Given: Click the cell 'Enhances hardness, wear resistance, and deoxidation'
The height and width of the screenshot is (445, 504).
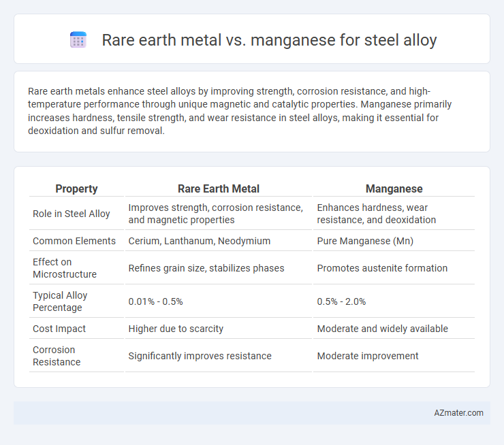Looking at the screenshot, I should (x=377, y=214).
